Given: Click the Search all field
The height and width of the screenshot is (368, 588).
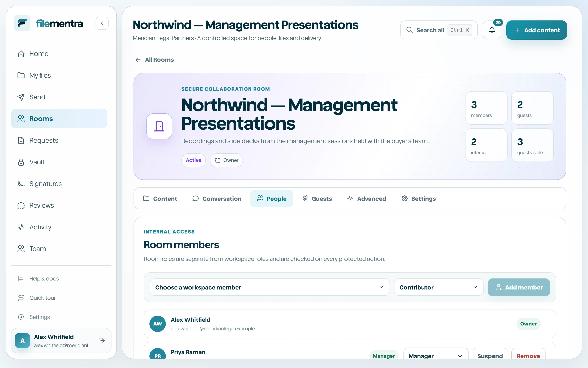Looking at the screenshot, I should pos(439,30).
